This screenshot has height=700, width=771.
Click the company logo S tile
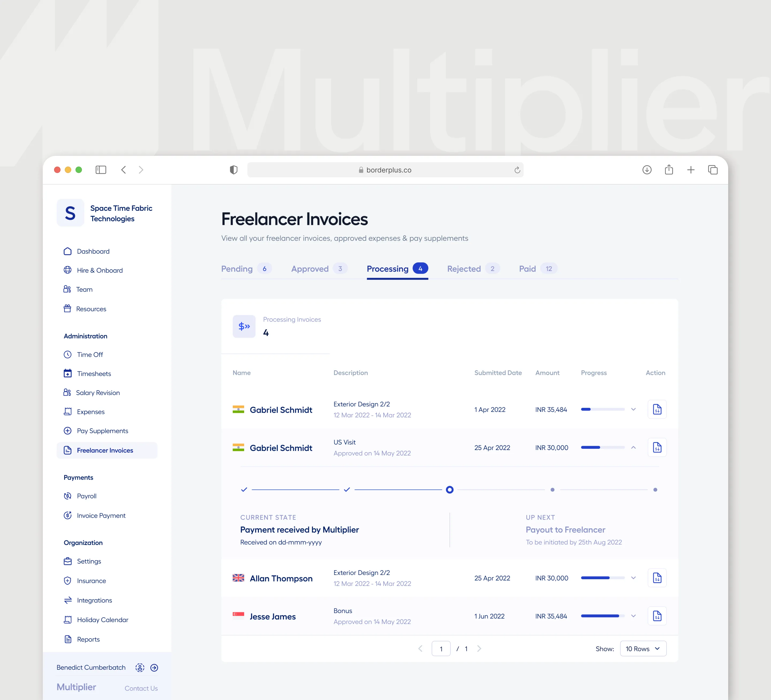(70, 213)
